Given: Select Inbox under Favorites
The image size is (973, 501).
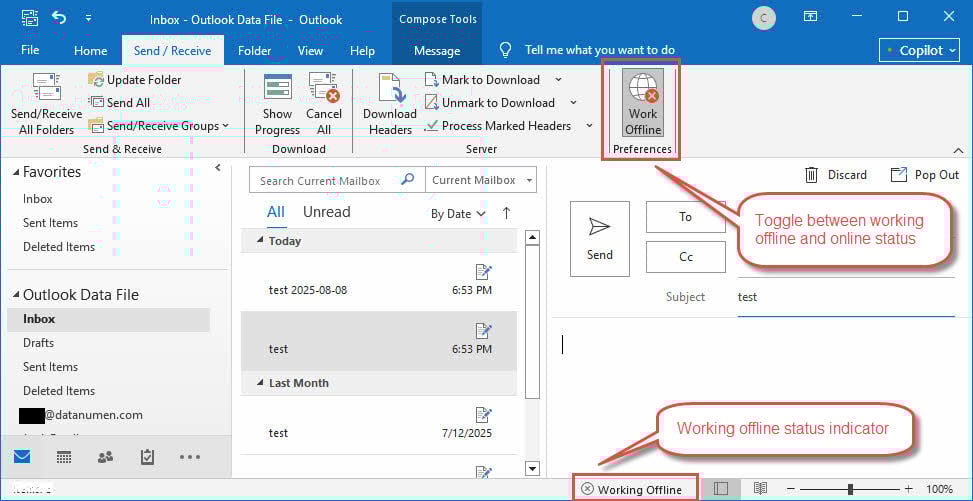Looking at the screenshot, I should click(38, 199).
